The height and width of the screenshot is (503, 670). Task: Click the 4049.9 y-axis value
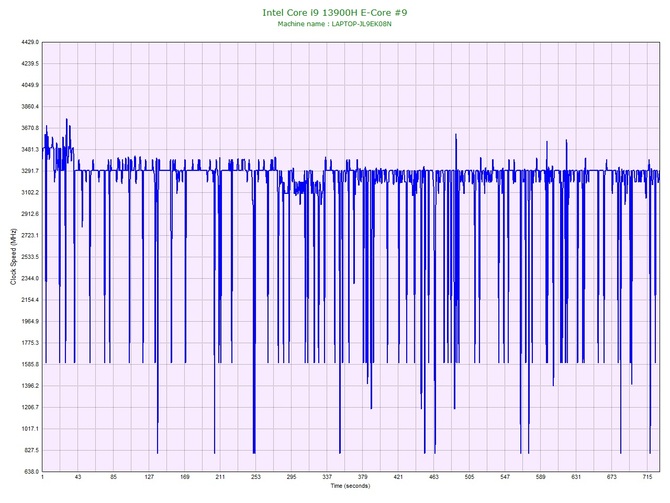click(30, 85)
